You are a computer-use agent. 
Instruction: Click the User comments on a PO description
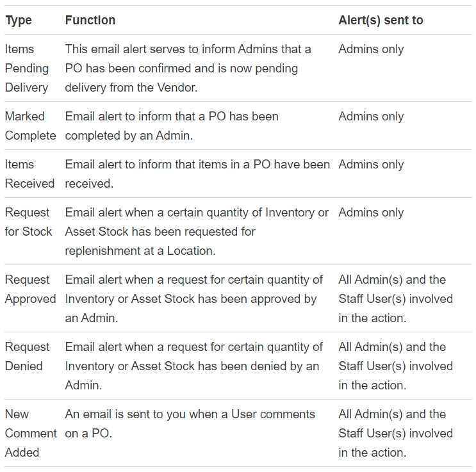coord(190,423)
